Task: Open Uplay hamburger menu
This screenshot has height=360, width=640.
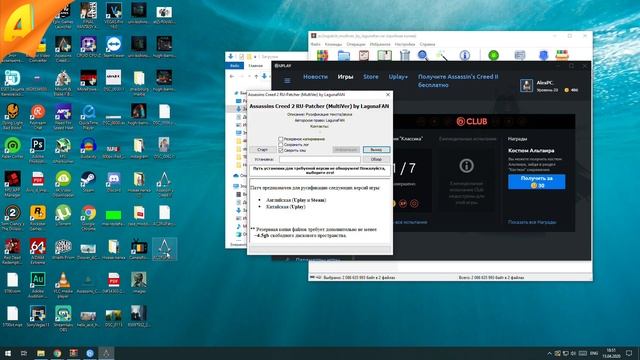Action: (x=287, y=80)
